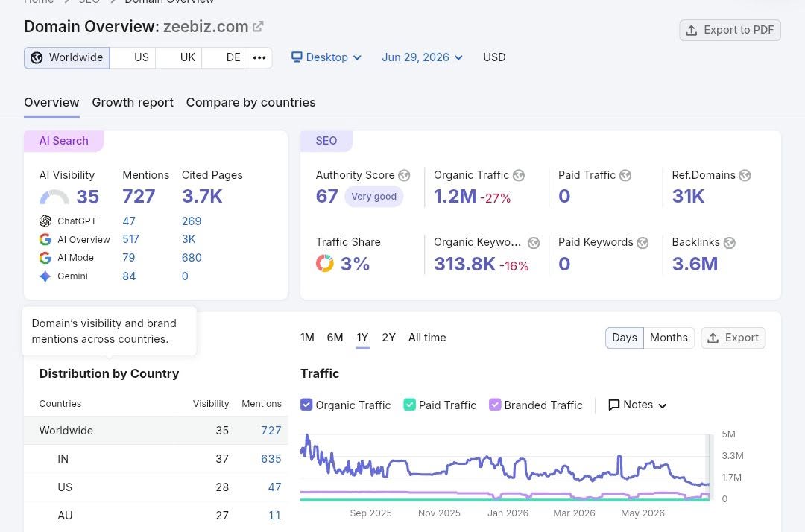The height and width of the screenshot is (532, 805).
Task: Sort by the Visibility column header
Action: pos(211,404)
